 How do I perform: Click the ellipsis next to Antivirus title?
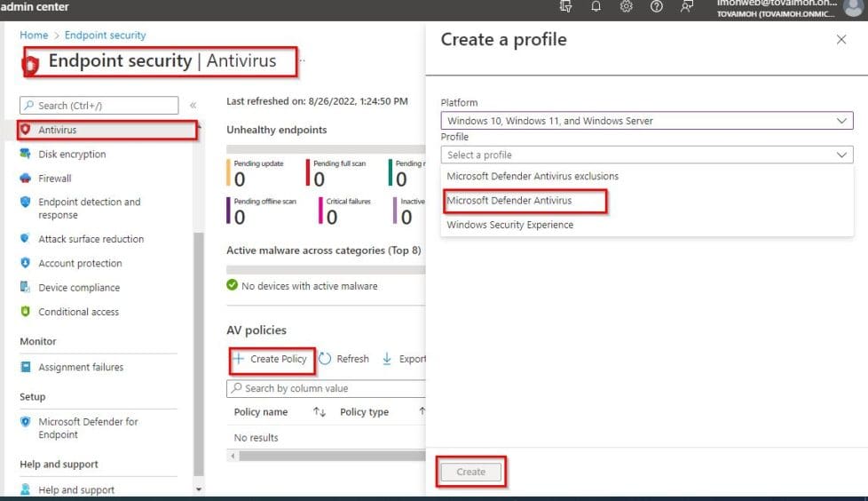(x=303, y=60)
